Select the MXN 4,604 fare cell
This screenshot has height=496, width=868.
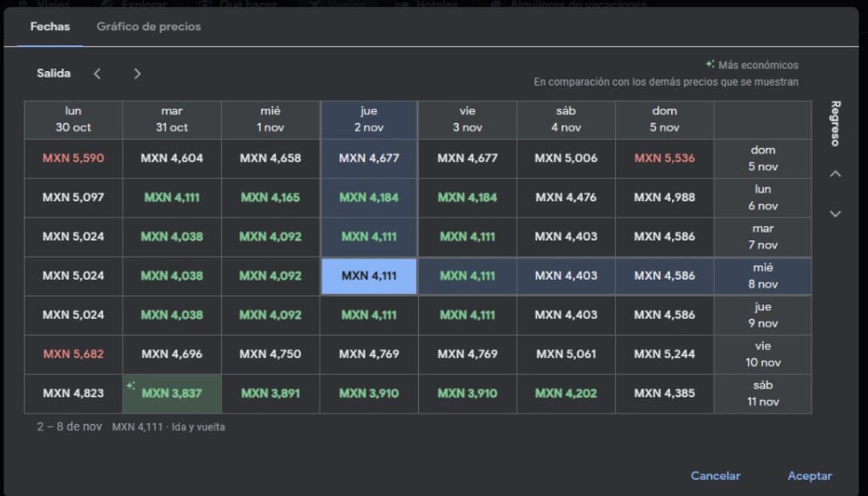(x=171, y=158)
